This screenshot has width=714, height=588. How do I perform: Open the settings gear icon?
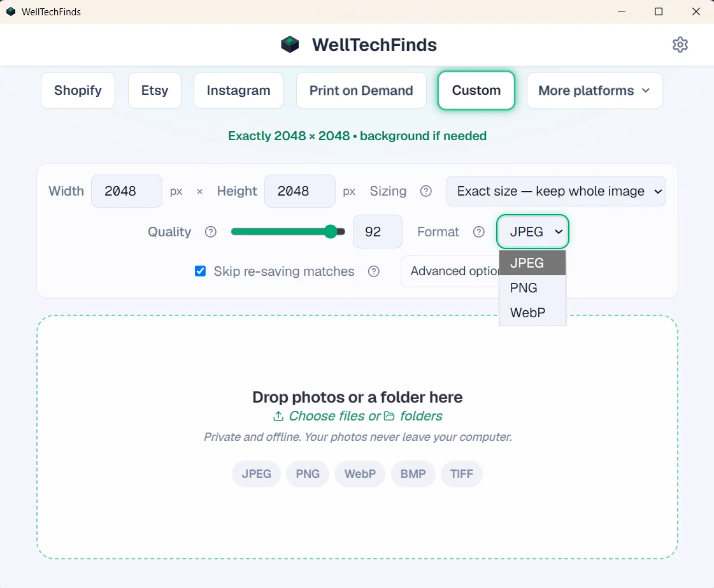[680, 45]
